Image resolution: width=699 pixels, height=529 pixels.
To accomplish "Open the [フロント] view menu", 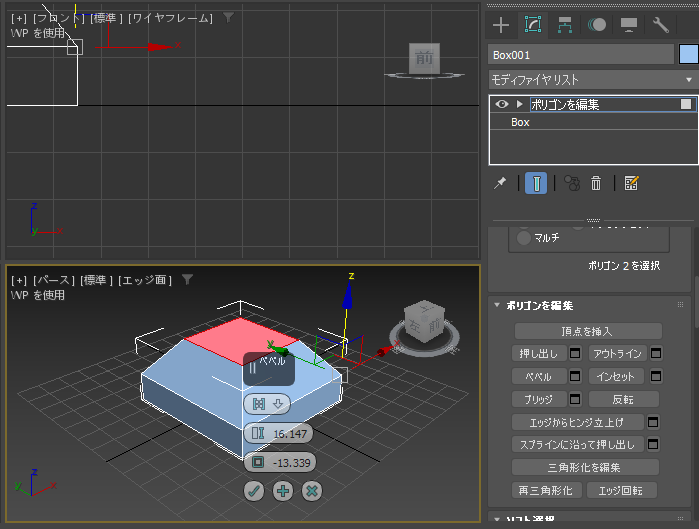I will click(x=58, y=18).
